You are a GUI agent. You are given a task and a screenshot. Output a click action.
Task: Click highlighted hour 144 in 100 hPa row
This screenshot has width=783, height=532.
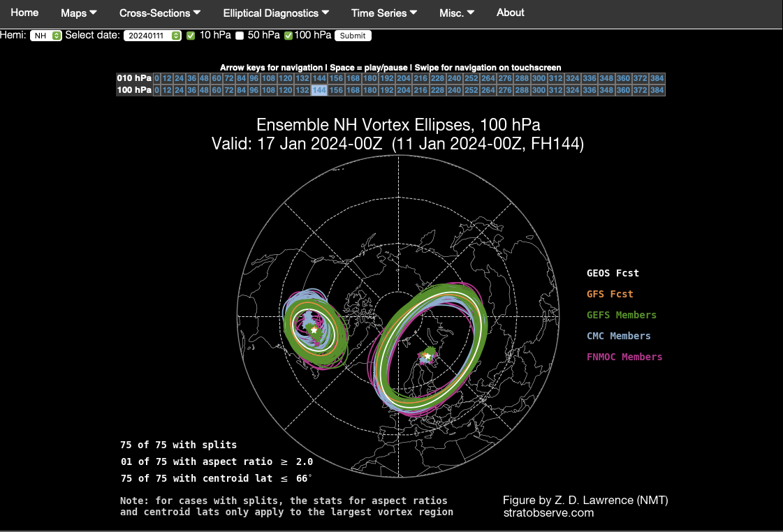click(319, 90)
